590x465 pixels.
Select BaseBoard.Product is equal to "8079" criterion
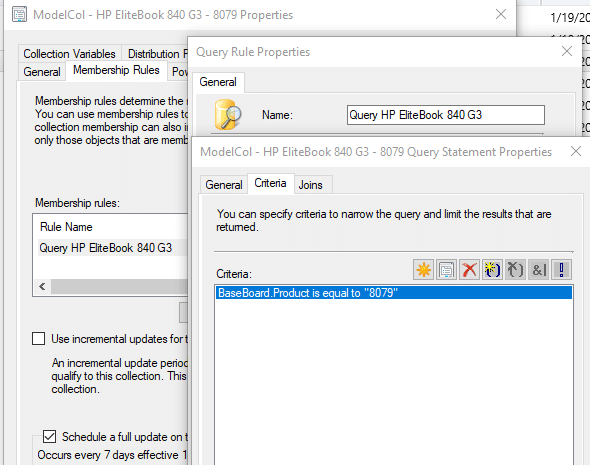(394, 293)
